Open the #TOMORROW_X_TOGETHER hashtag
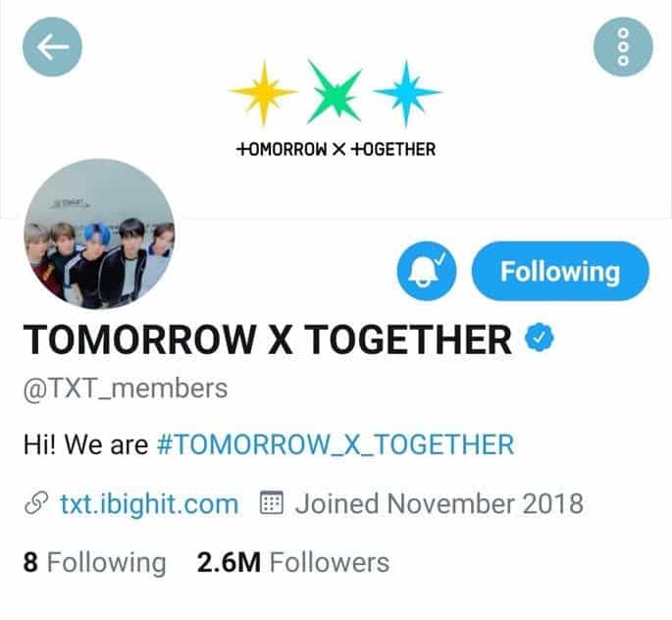The width and height of the screenshot is (672, 620). (x=336, y=444)
